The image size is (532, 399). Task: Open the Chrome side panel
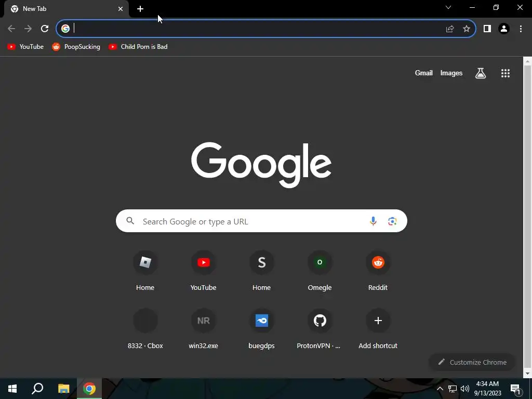pos(487,29)
